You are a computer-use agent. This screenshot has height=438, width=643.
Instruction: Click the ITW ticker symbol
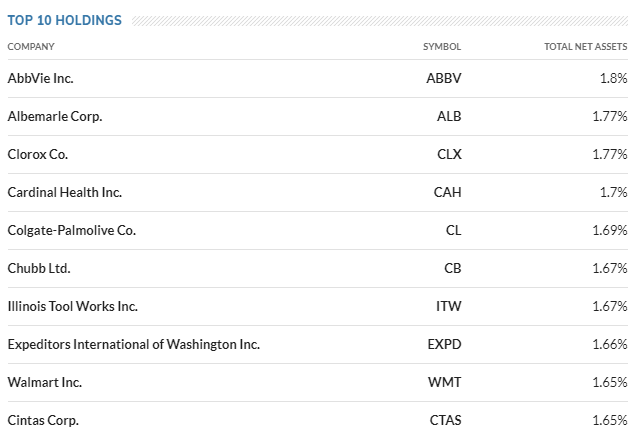(x=449, y=306)
